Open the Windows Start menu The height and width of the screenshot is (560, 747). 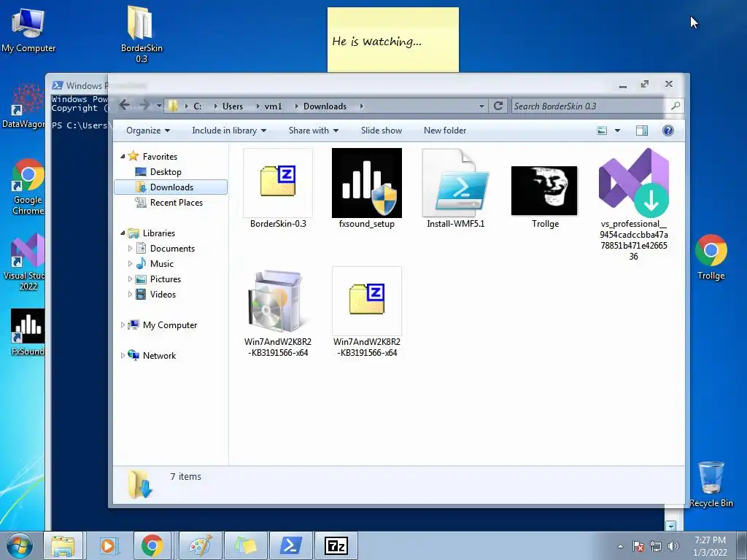coord(20,545)
